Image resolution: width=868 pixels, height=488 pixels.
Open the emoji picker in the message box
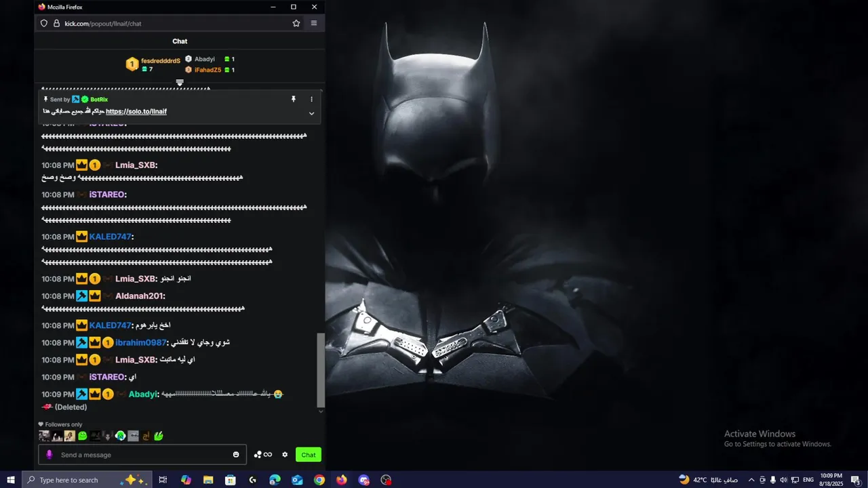[236, 455]
